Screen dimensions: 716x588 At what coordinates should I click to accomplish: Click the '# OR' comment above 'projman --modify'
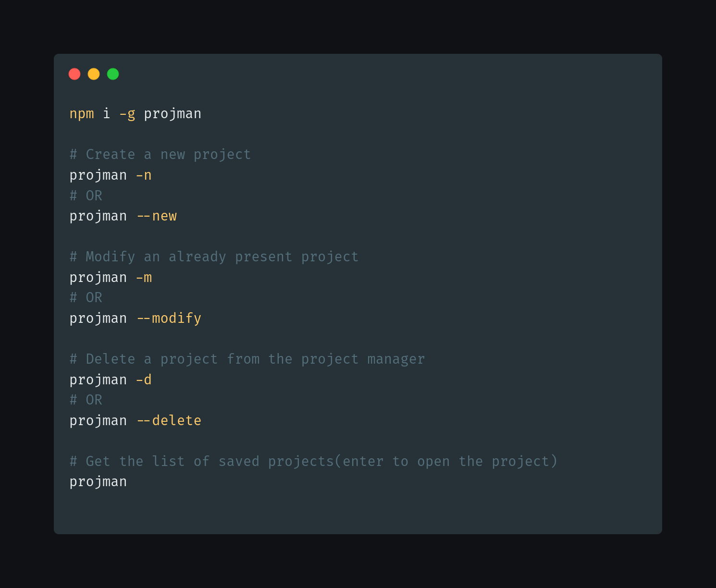[86, 298]
